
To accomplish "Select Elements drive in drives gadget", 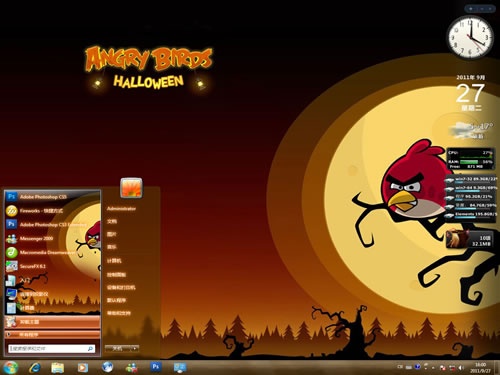I will click(x=472, y=215).
